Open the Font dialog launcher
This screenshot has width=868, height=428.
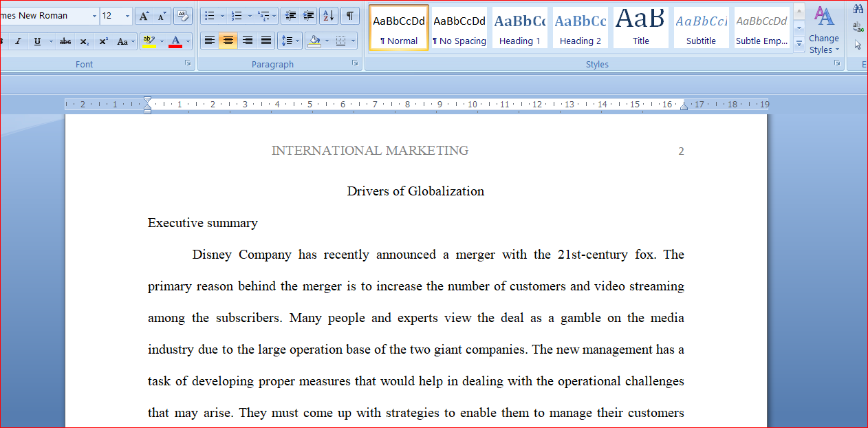pyautogui.click(x=188, y=63)
